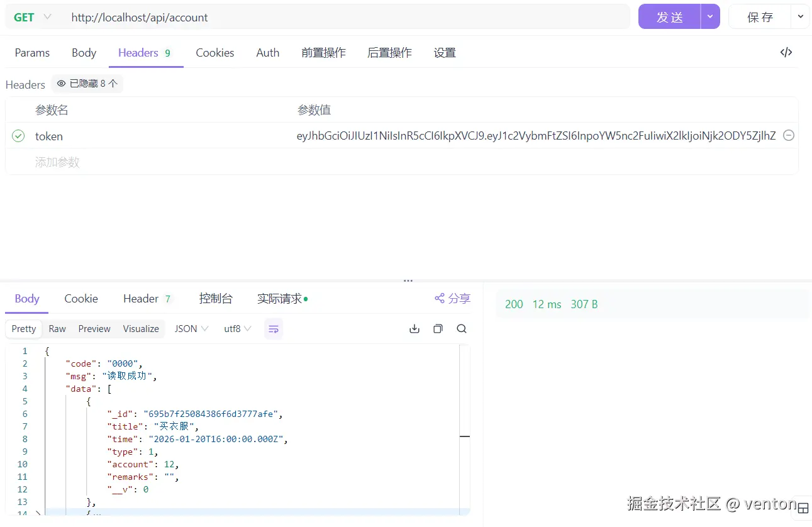Click the 200 status code
Viewport: 812px width, 527px height.
click(x=514, y=304)
